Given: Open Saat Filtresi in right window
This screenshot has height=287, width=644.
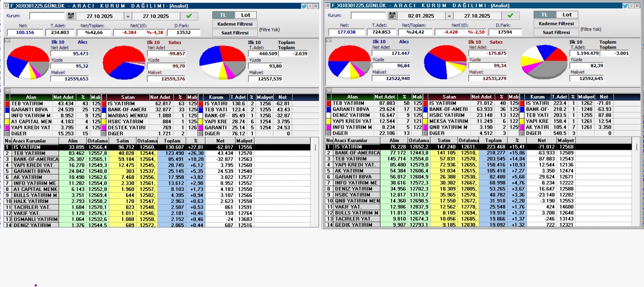Looking at the screenshot, I should point(556,33).
